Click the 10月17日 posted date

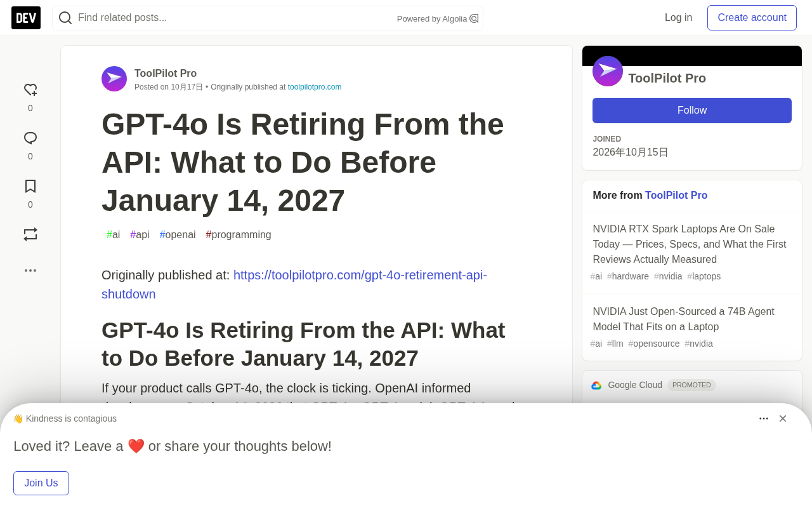click(x=187, y=87)
